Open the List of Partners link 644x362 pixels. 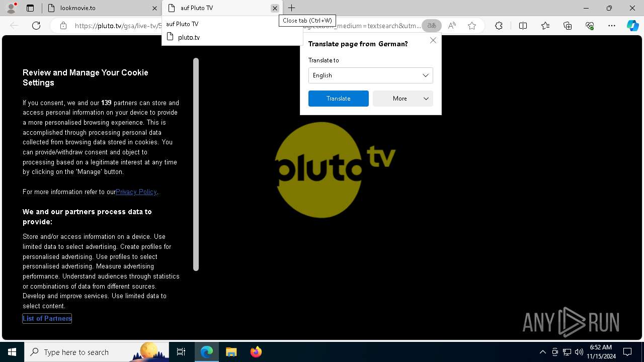coord(47,318)
